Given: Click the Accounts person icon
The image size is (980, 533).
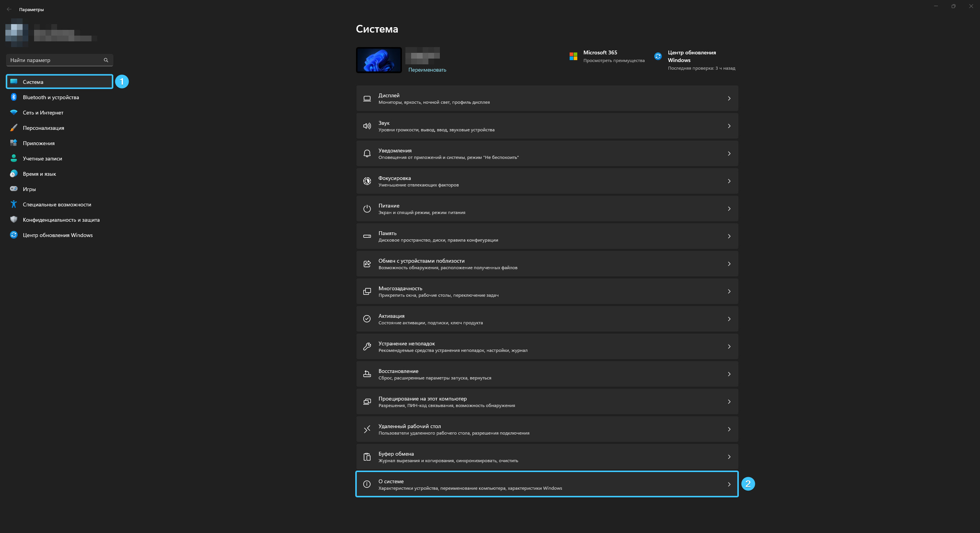Looking at the screenshot, I should pyautogui.click(x=14, y=158).
